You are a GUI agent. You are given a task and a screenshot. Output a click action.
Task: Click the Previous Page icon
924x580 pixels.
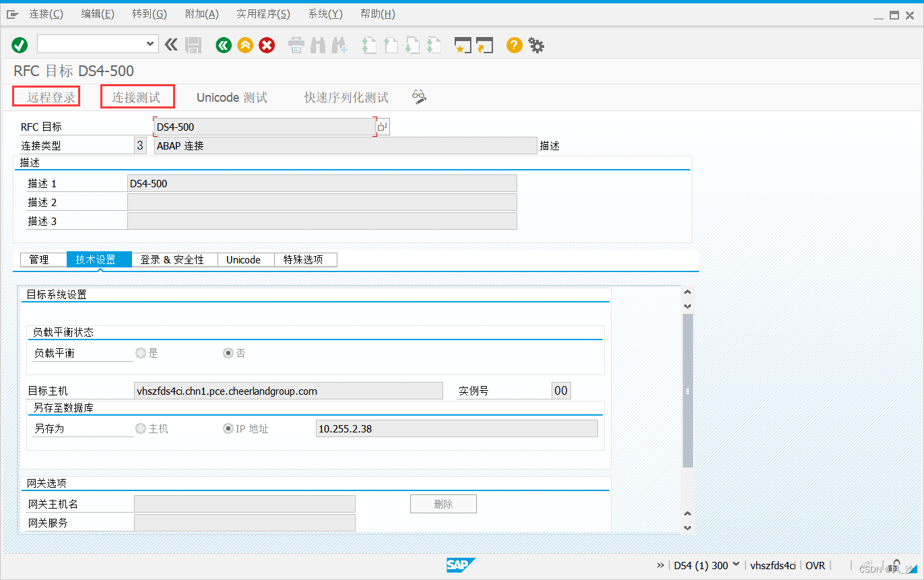tap(390, 45)
